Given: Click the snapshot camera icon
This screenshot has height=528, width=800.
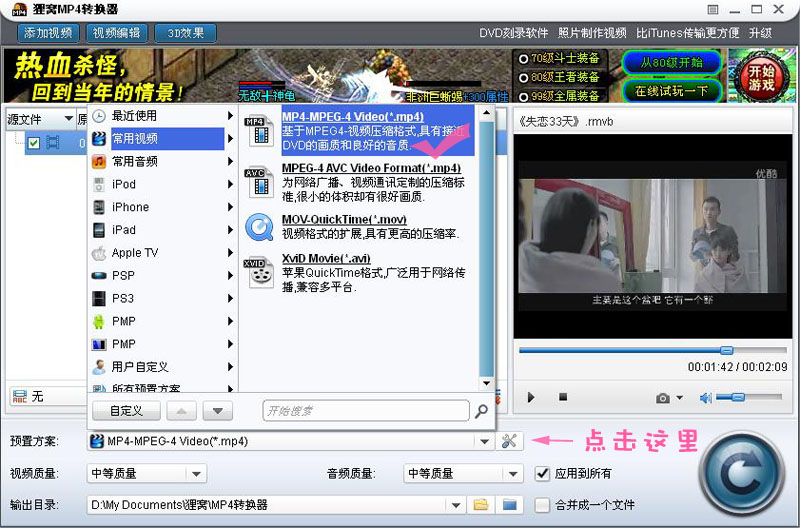Looking at the screenshot, I should point(663,398).
